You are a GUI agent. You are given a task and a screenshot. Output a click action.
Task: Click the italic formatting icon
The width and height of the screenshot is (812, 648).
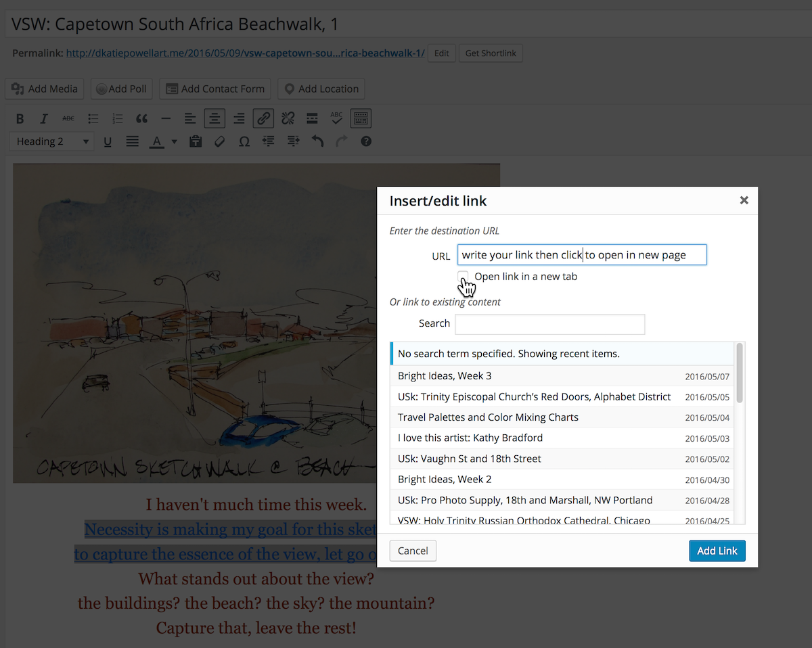tap(44, 119)
